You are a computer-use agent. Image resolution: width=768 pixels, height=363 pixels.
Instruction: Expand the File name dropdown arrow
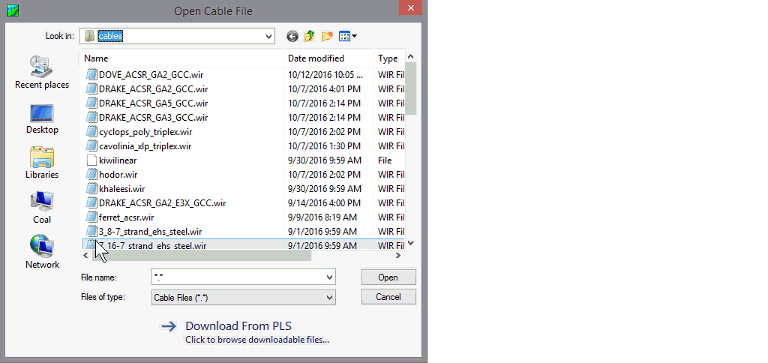point(330,277)
